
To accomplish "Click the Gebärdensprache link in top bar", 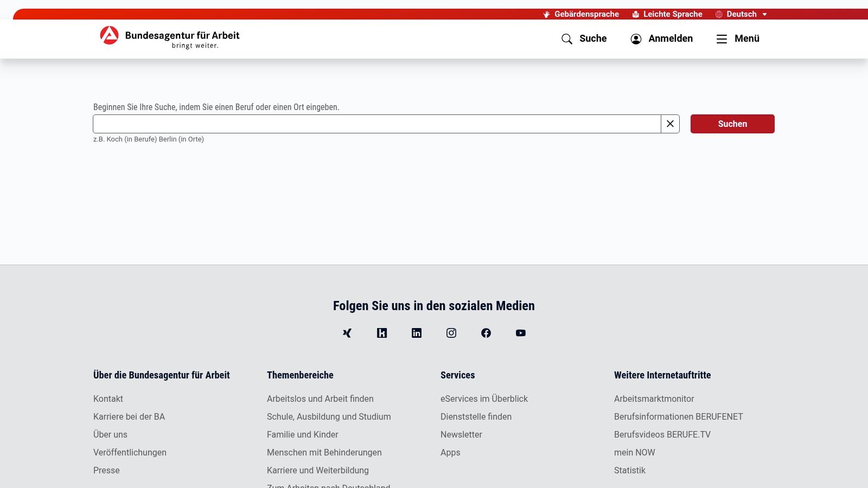I will pyautogui.click(x=581, y=14).
